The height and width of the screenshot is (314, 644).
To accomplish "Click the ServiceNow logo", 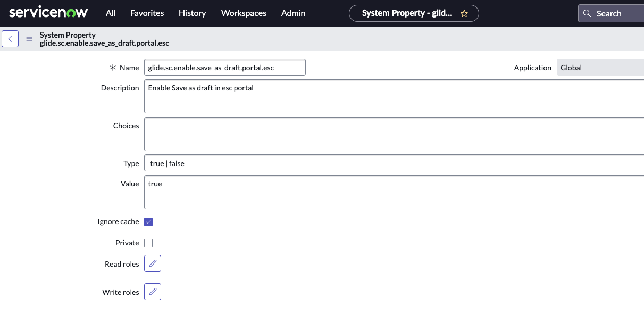I will [48, 12].
